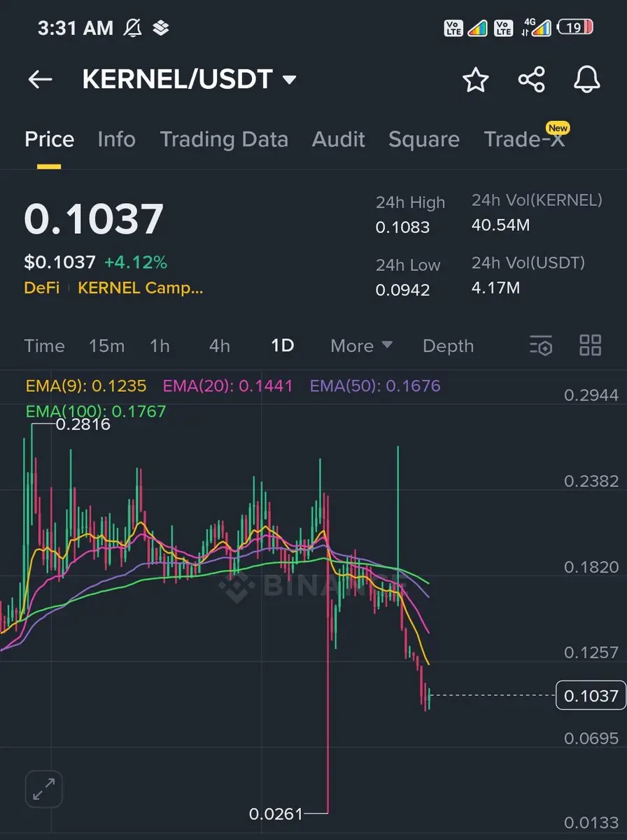Open the Depth chart view
The width and height of the screenshot is (627, 840).
[449, 346]
